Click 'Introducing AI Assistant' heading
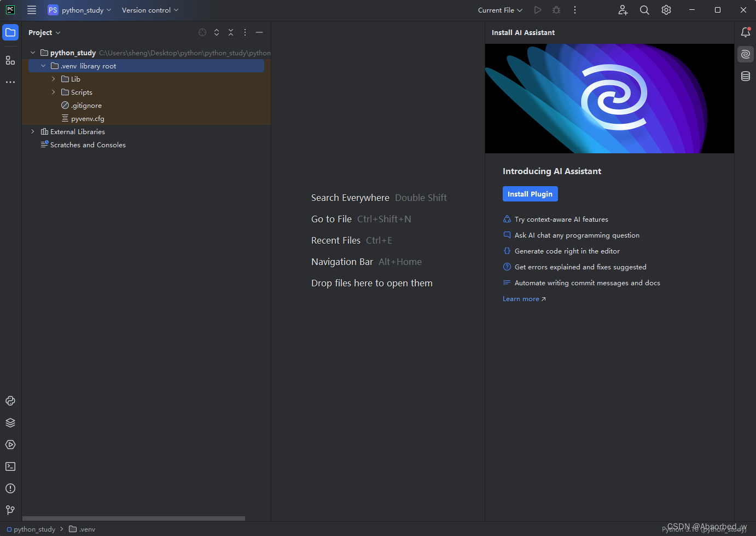The width and height of the screenshot is (756, 536). 552,171
